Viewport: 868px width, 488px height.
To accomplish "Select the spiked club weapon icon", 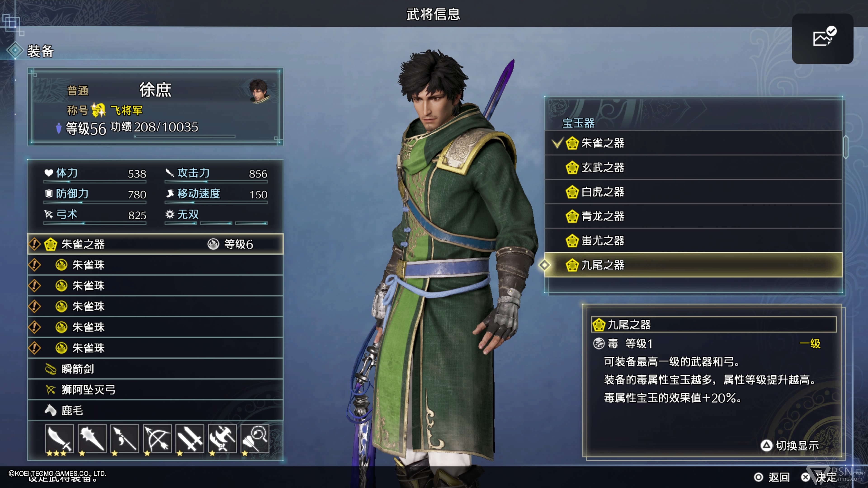I will pos(92,439).
